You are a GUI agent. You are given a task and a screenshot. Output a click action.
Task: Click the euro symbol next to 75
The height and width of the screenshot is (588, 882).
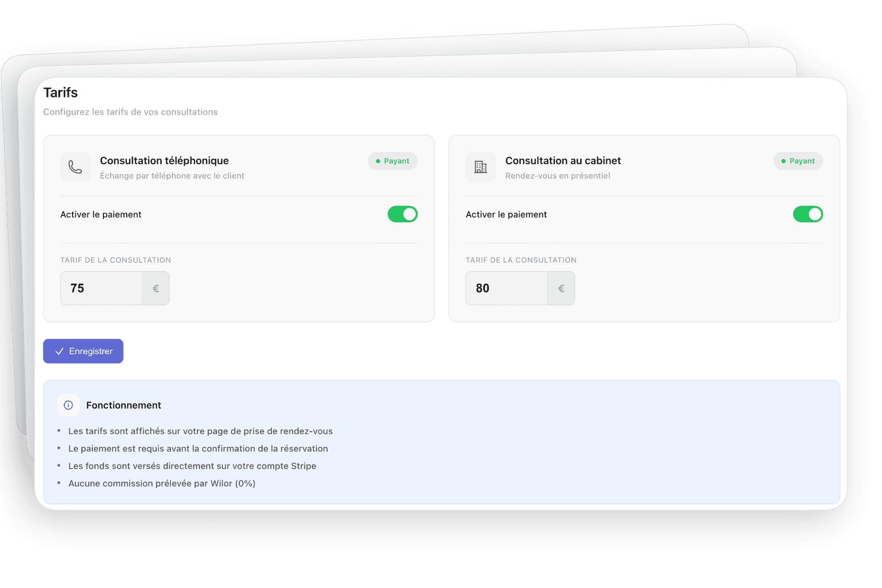pyautogui.click(x=156, y=288)
